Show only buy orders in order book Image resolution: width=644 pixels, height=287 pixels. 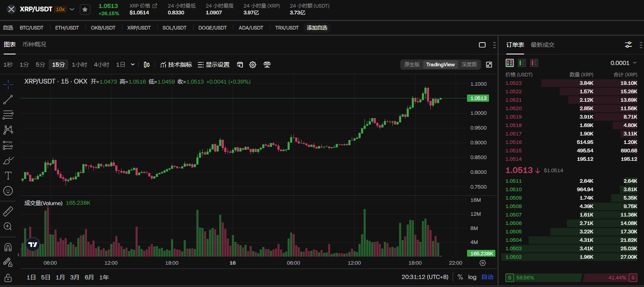[522, 63]
